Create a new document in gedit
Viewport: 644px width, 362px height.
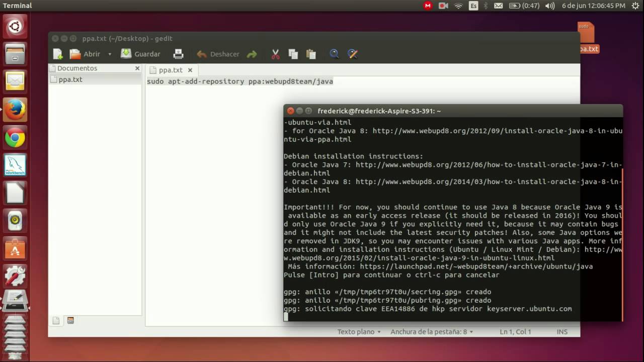coord(58,54)
